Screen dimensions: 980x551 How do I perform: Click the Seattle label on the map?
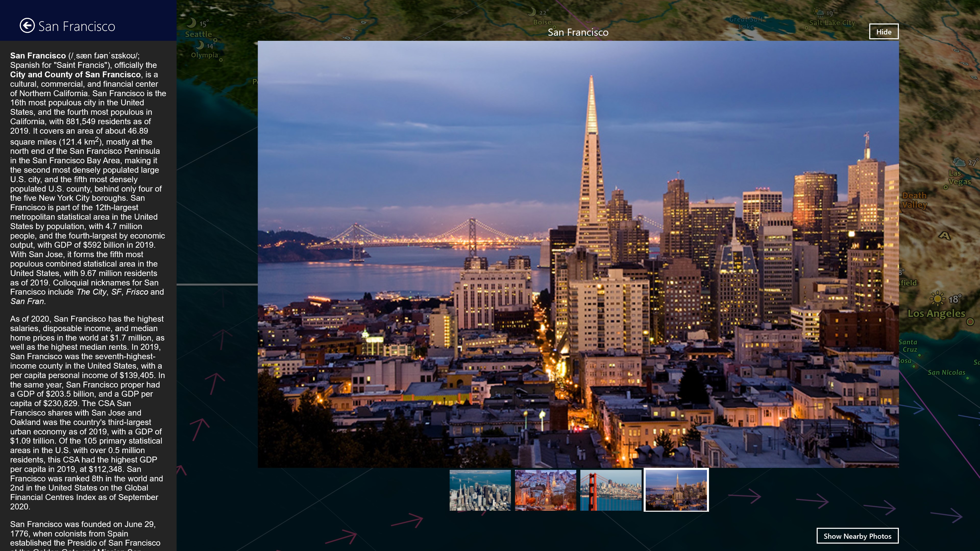(198, 34)
